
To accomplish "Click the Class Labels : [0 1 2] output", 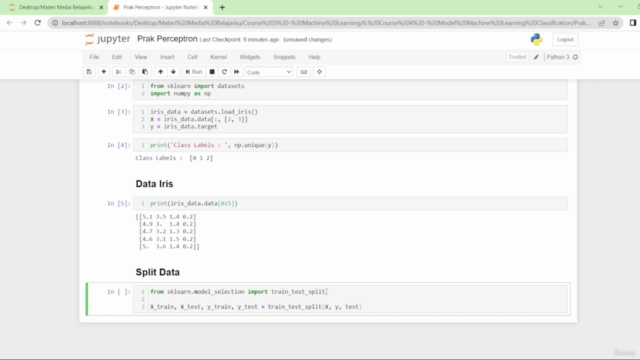I will [x=174, y=158].
